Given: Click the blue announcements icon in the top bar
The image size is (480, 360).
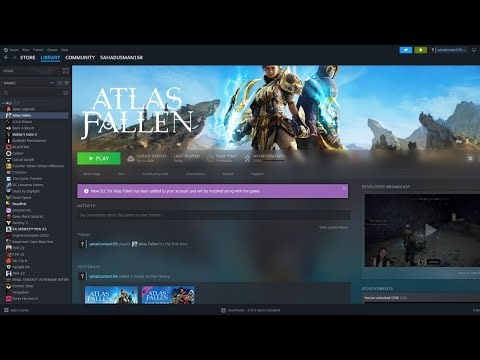Looking at the screenshot, I should tap(406, 50).
